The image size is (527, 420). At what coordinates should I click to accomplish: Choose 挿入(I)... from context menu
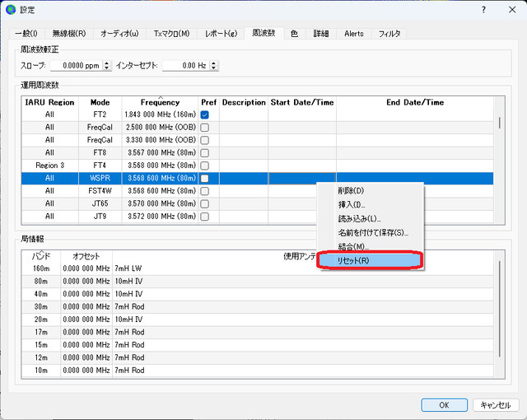pyautogui.click(x=370, y=204)
